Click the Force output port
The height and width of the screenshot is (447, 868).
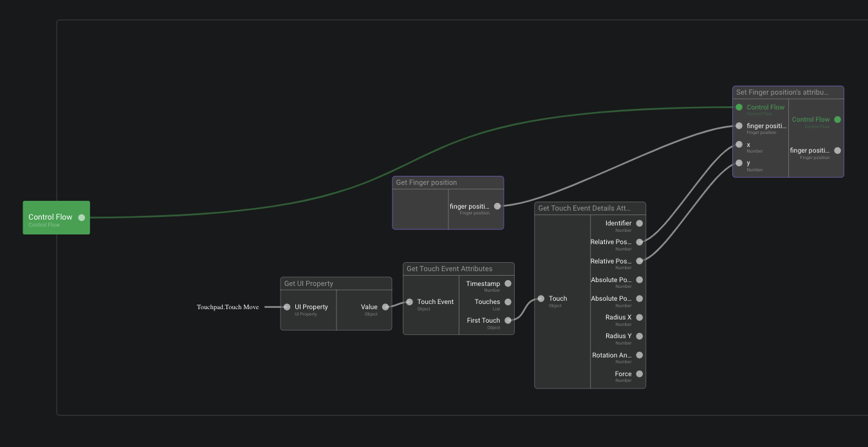pyautogui.click(x=639, y=374)
